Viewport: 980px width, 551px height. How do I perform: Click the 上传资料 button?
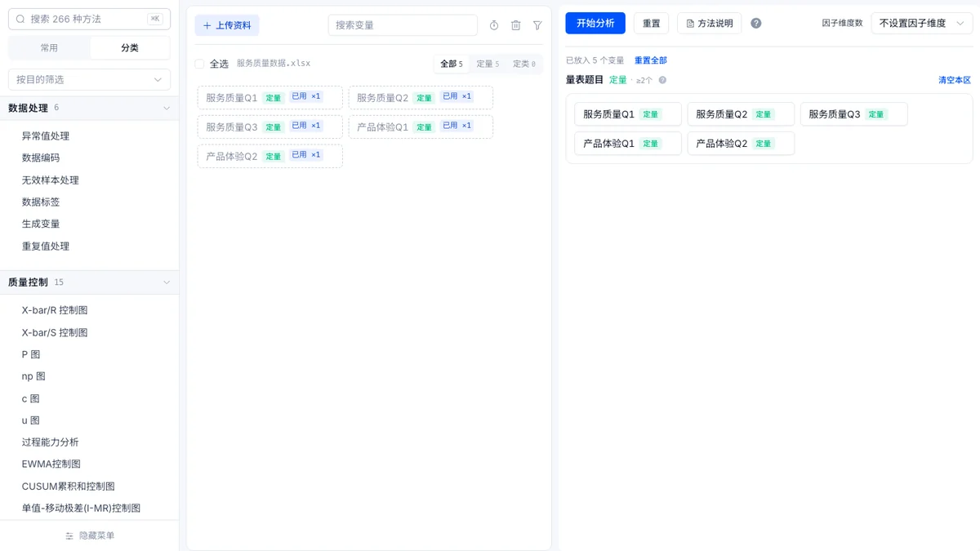[x=227, y=25]
